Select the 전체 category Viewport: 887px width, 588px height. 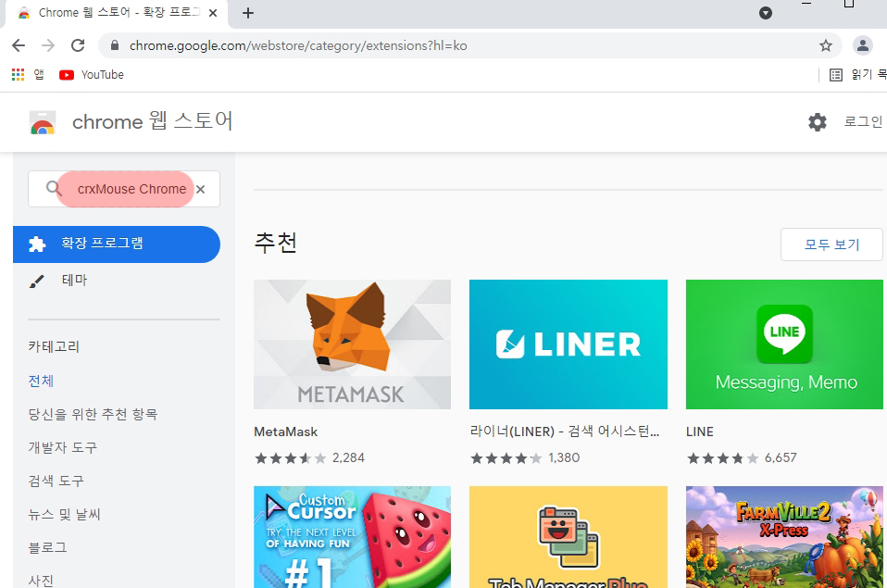tap(41, 381)
